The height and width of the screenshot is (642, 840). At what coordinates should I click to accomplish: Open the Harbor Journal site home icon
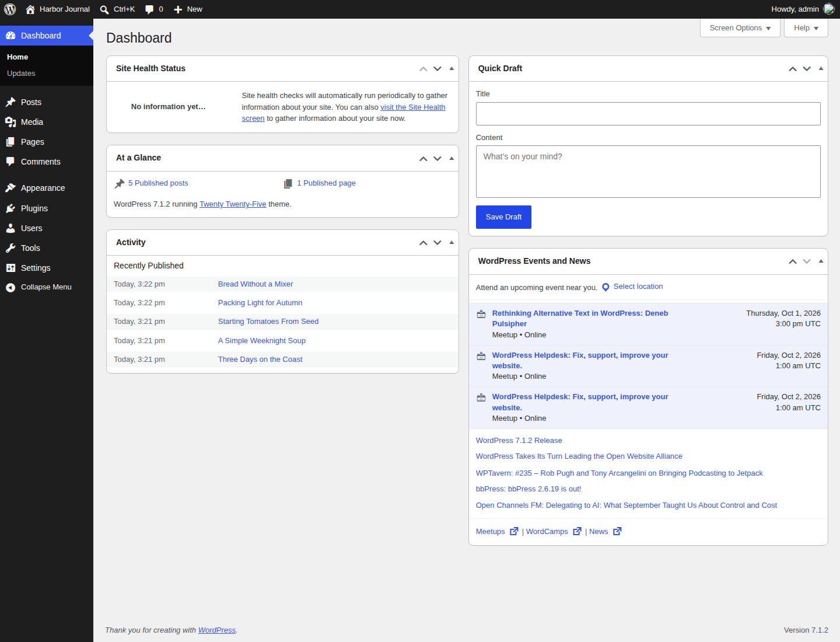(30, 9)
